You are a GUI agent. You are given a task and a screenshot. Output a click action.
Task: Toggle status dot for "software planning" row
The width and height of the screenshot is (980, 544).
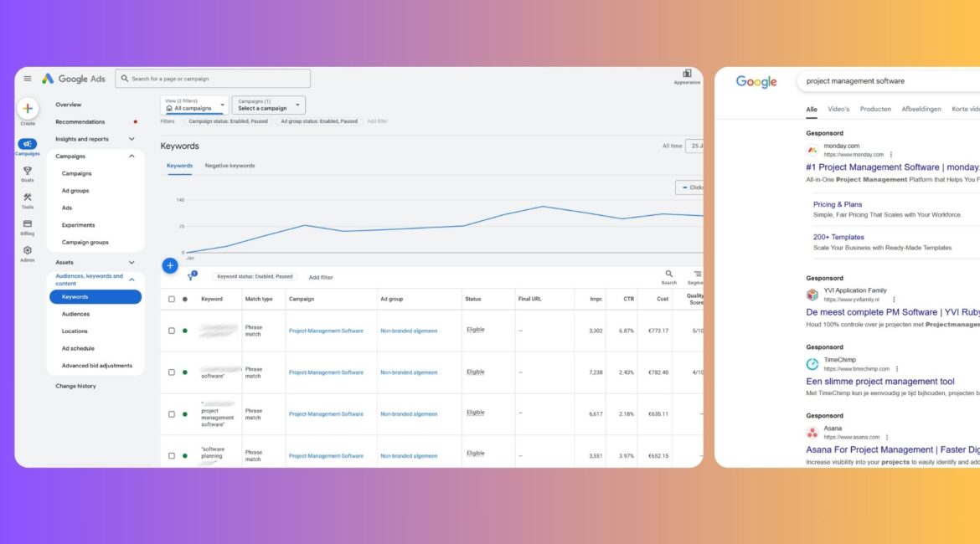[185, 456]
